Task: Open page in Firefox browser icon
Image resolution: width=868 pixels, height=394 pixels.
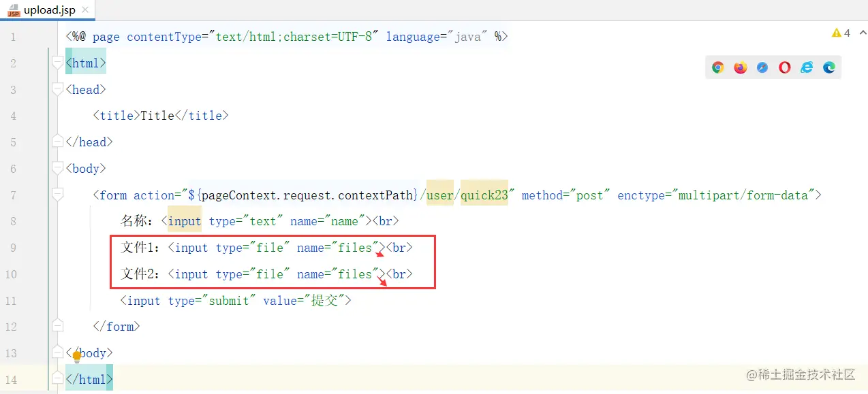Action: pos(741,67)
